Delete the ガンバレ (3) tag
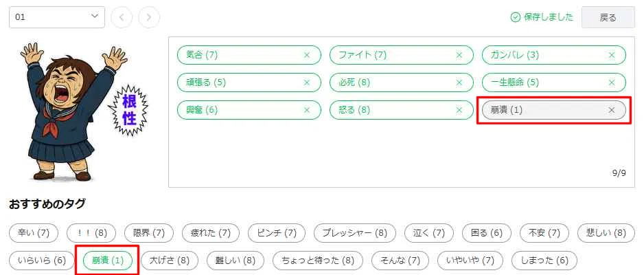 pyautogui.click(x=612, y=55)
